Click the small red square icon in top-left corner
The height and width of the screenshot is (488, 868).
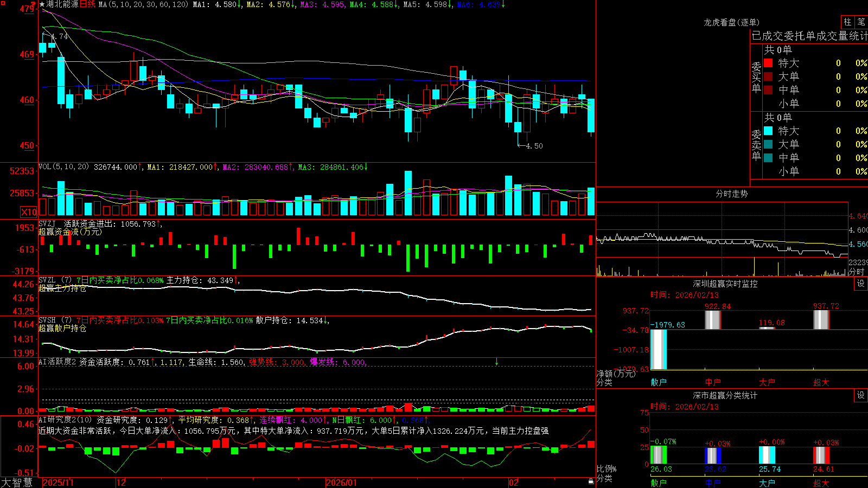tap(2, 2)
